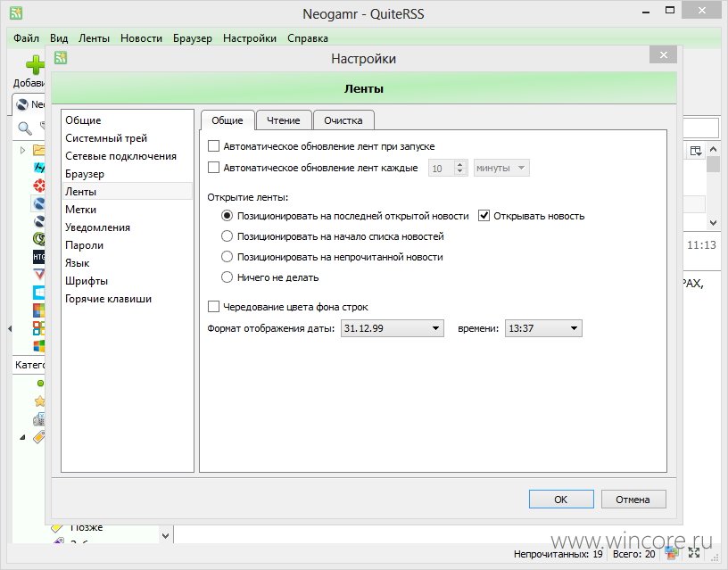Click the interval minutes number field
This screenshot has height=570, width=728.
(441, 168)
